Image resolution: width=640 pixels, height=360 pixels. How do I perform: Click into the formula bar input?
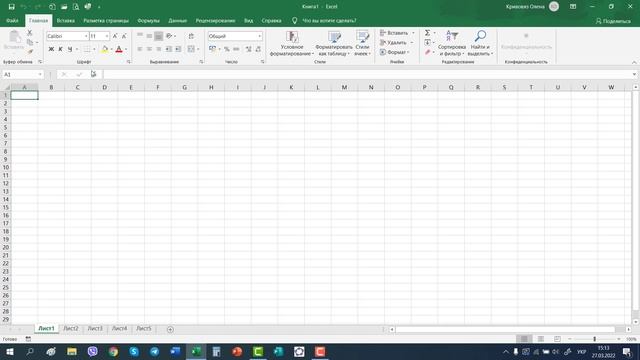coord(367,74)
